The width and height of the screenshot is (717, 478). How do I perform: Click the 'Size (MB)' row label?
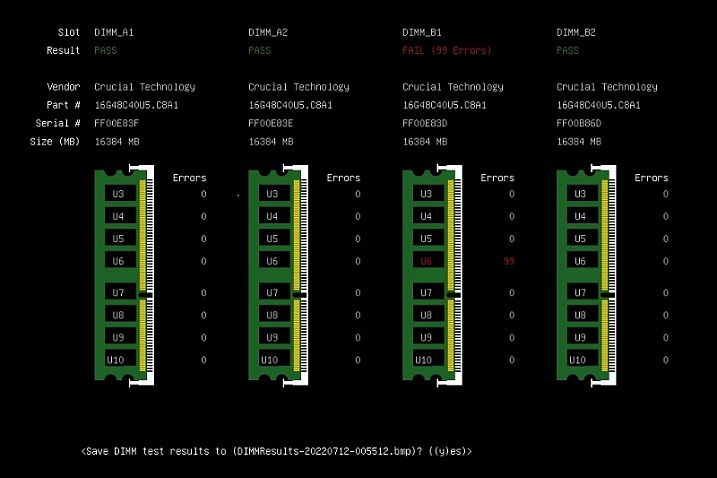55,142
